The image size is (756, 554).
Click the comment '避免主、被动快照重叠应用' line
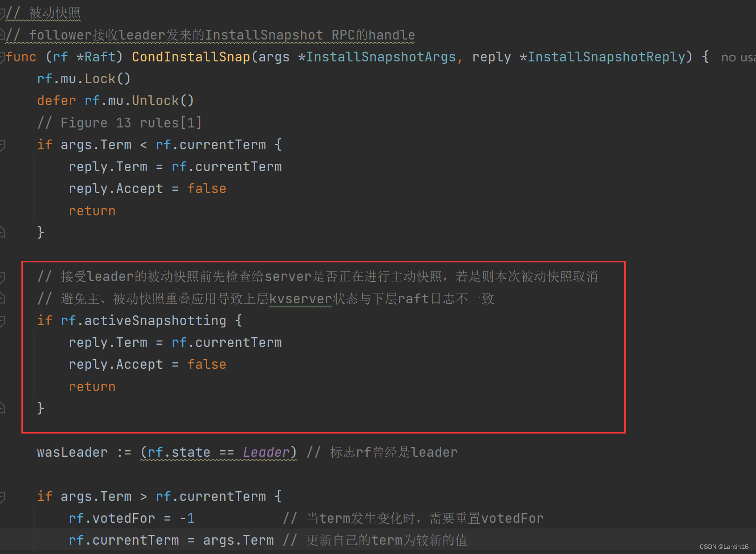point(266,299)
